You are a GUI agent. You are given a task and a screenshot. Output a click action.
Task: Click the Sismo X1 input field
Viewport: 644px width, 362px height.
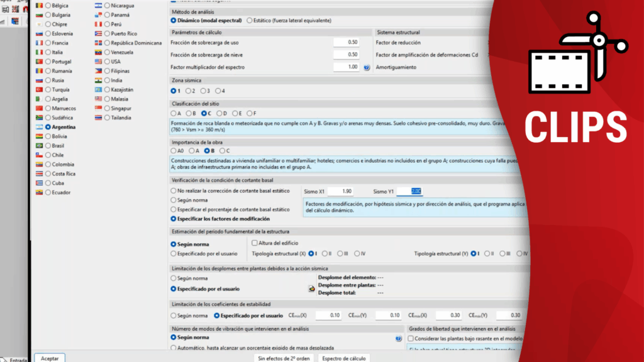tap(340, 191)
